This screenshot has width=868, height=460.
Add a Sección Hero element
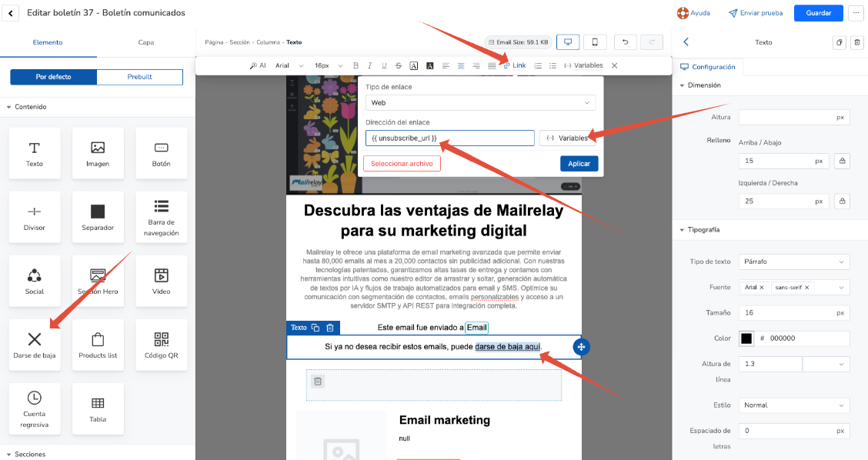[98, 282]
